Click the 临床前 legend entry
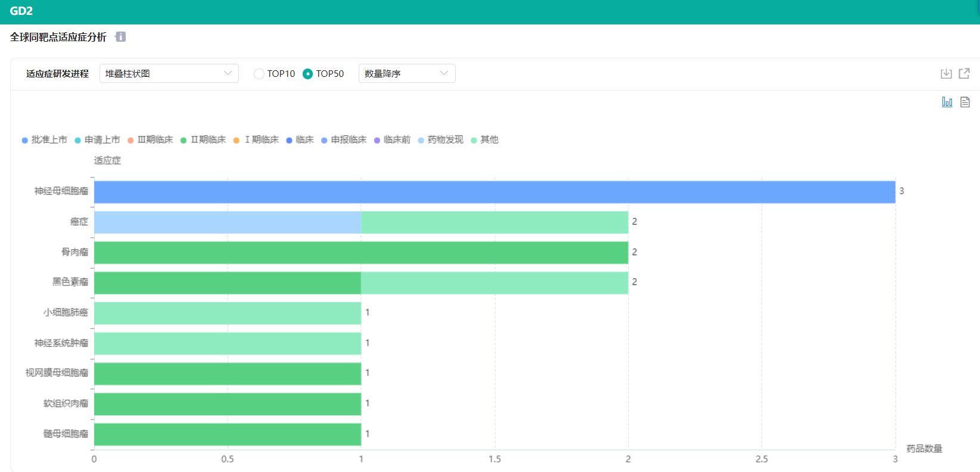This screenshot has height=472, width=980. tap(392, 140)
